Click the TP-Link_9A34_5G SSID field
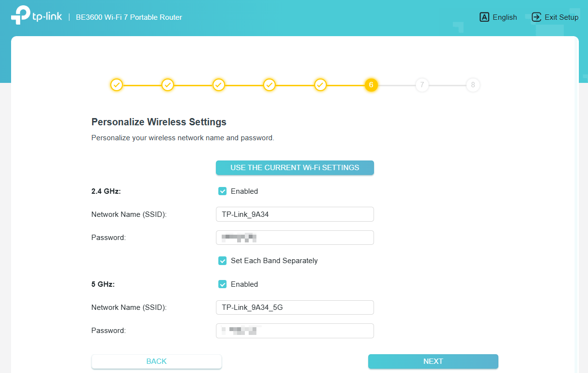This screenshot has width=588, height=373. coord(294,307)
